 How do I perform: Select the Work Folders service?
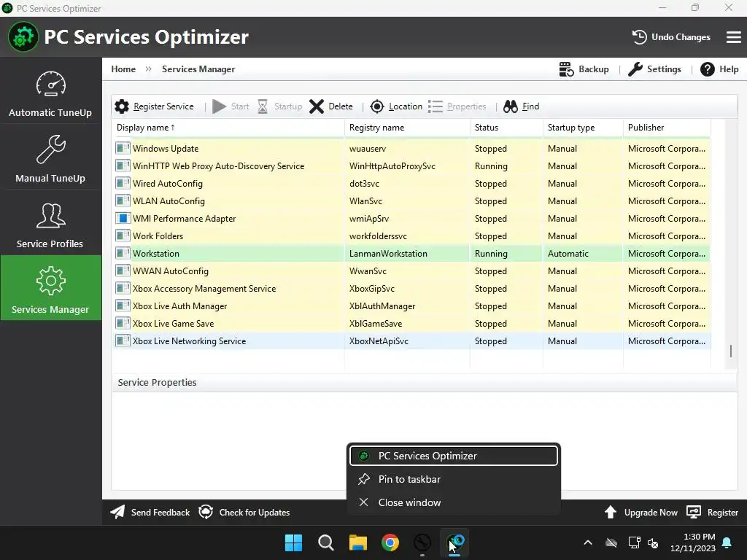click(x=412, y=236)
